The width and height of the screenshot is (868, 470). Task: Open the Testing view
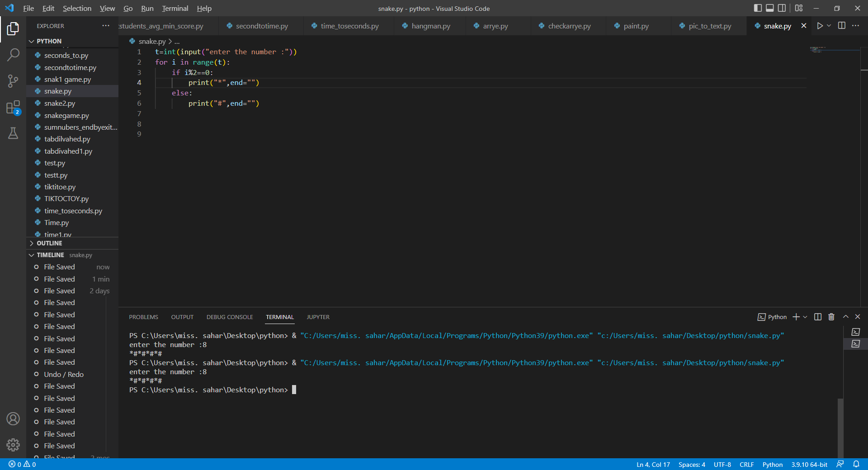pyautogui.click(x=13, y=133)
